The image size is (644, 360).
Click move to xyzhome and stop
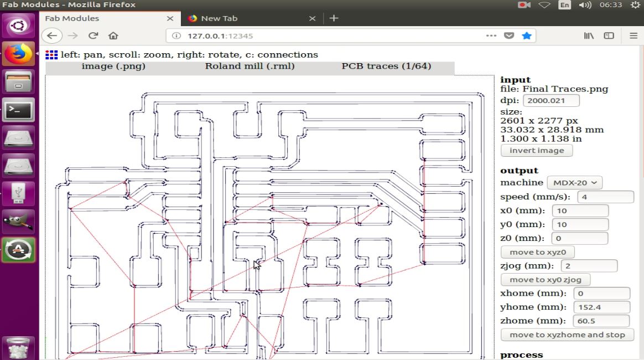(x=567, y=335)
